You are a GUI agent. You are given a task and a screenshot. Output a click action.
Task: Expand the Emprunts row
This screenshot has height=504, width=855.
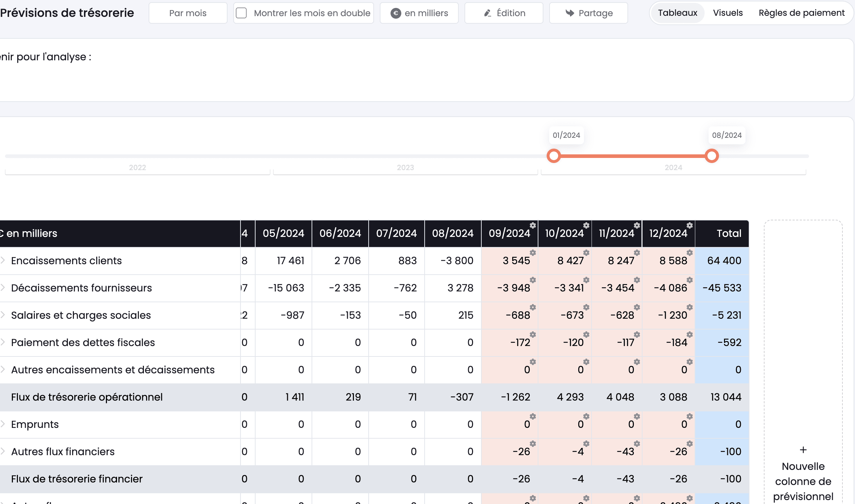coord(3,424)
